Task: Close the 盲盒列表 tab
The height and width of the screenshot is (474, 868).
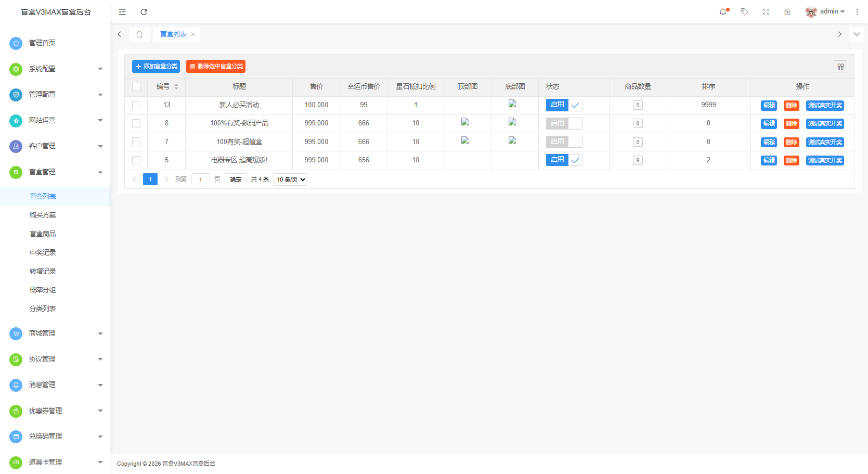Action: coord(193,34)
